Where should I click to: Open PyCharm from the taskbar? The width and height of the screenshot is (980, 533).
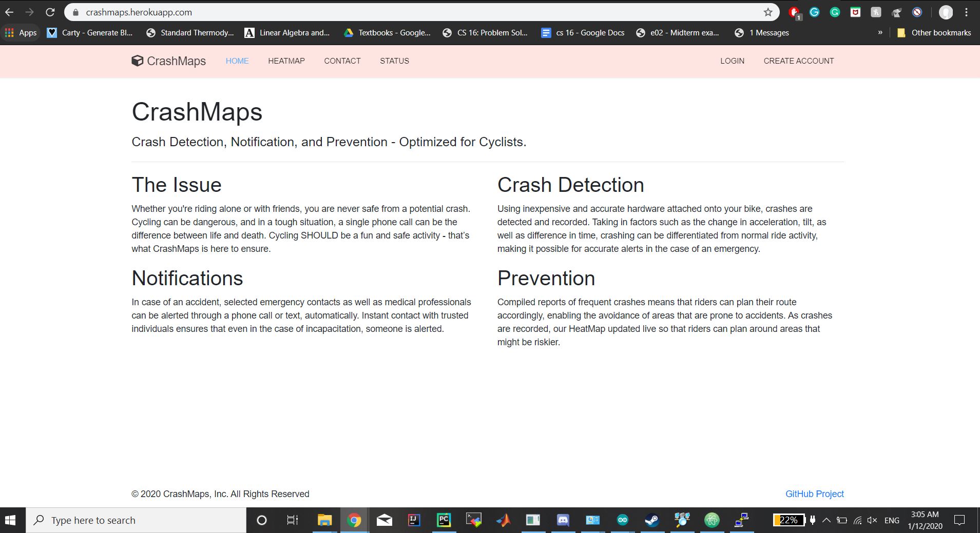444,520
